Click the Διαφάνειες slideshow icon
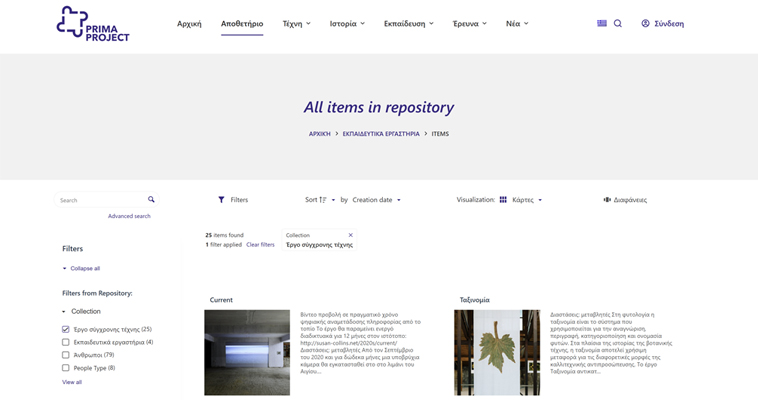 click(607, 200)
